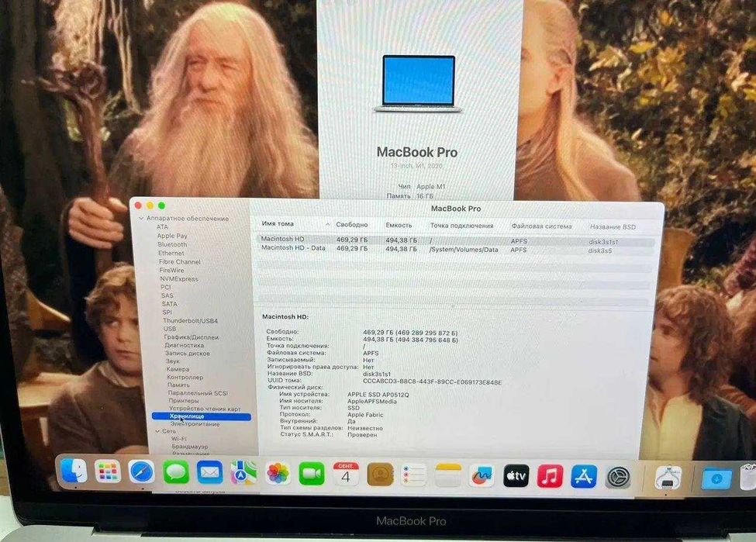756x542 pixels.
Task: Select Брандмауэр under Сеть
Action: coord(190,447)
